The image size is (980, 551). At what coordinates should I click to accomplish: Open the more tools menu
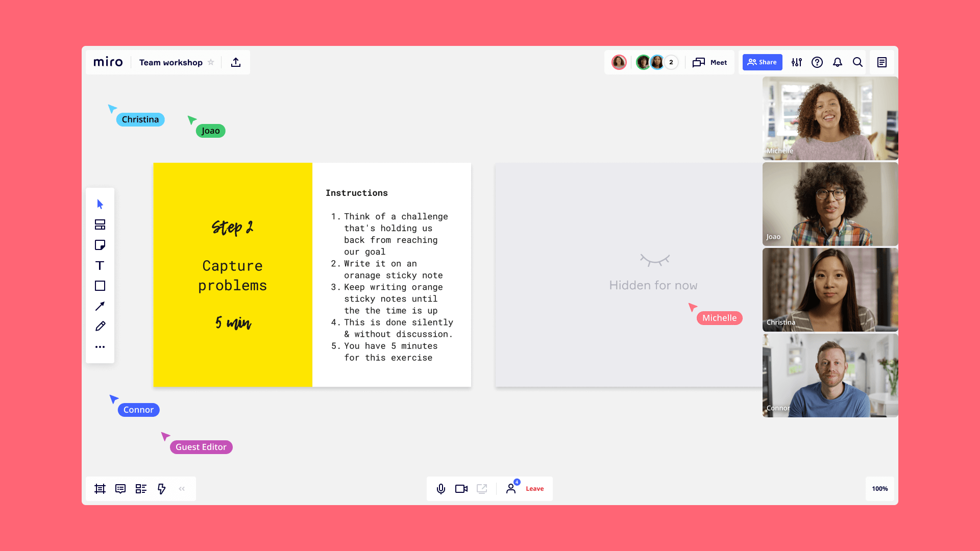[100, 346]
